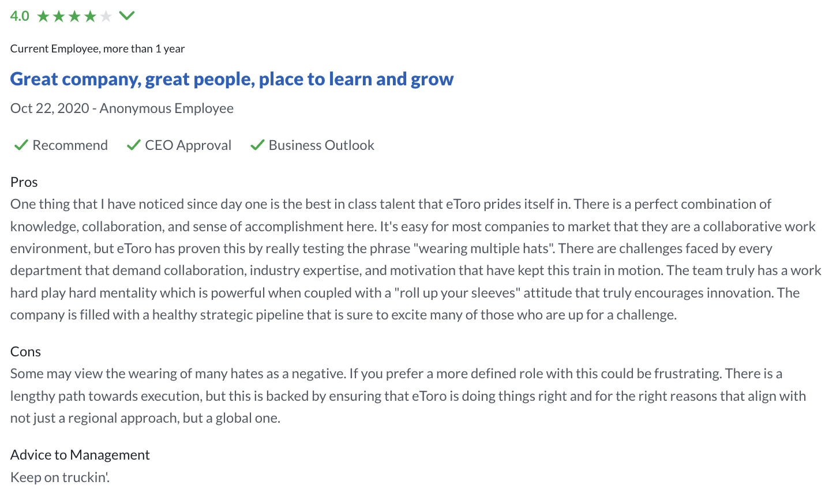Click the Cons section heading
840x504 pixels.
coord(26,352)
